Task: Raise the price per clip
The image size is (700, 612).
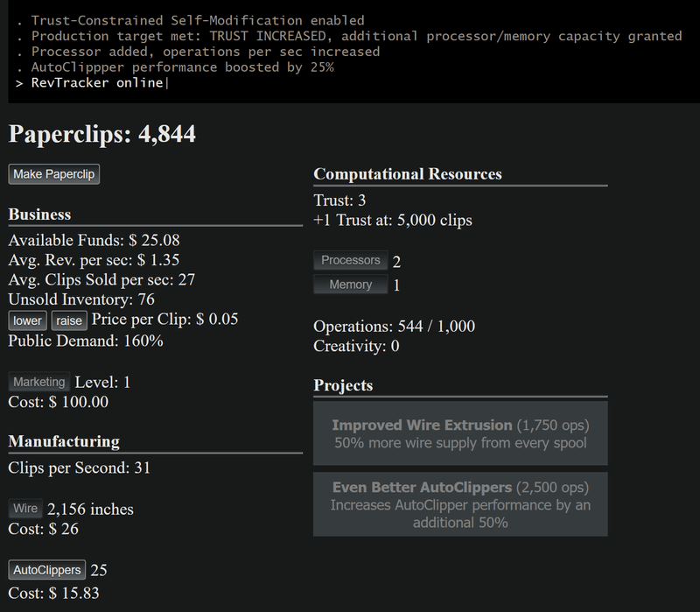Action: point(69,320)
